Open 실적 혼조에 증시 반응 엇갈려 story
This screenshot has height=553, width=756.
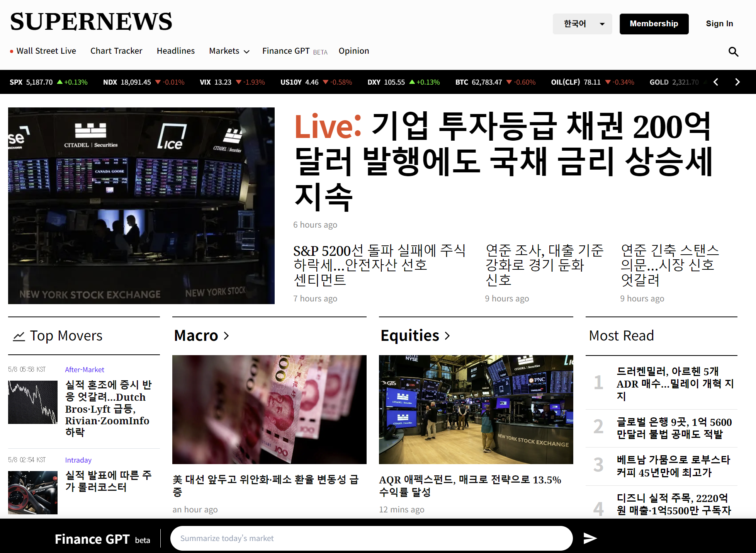(109, 408)
